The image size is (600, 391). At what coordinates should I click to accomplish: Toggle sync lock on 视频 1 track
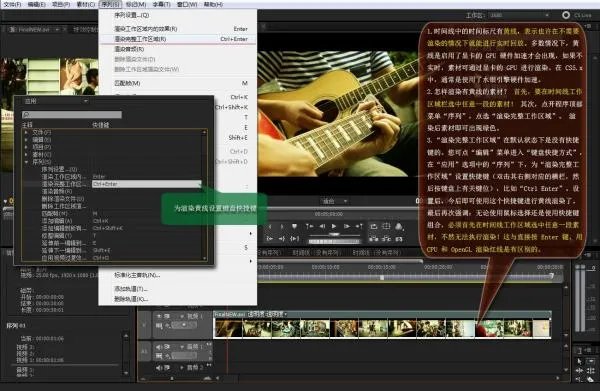167,316
